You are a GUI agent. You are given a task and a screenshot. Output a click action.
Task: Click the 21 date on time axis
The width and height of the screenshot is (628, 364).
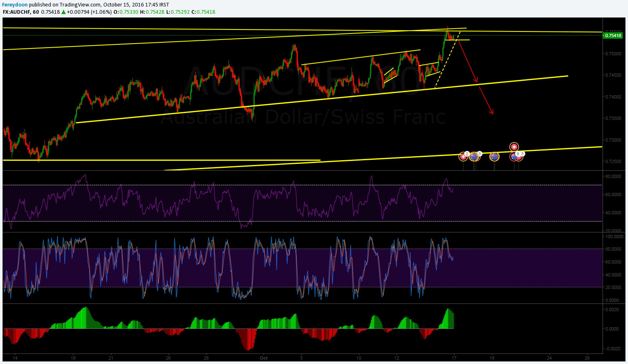[x=111, y=358]
